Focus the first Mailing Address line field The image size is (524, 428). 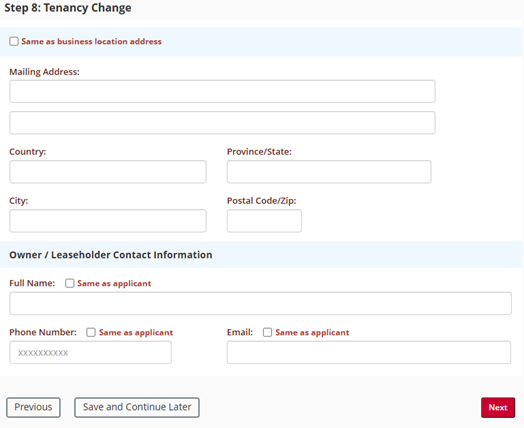click(x=222, y=91)
